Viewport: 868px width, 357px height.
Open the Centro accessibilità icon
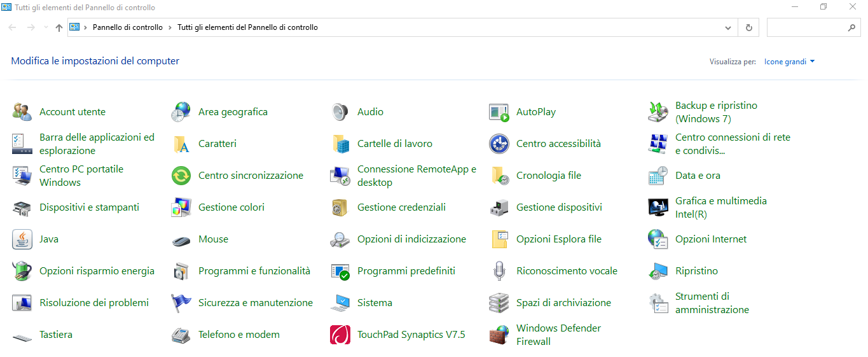point(499,144)
